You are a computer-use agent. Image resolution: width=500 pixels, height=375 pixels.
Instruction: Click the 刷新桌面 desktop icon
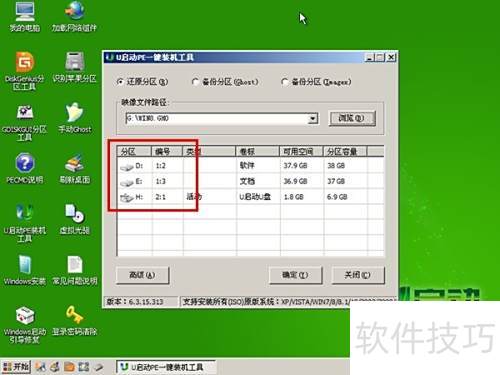click(x=74, y=168)
